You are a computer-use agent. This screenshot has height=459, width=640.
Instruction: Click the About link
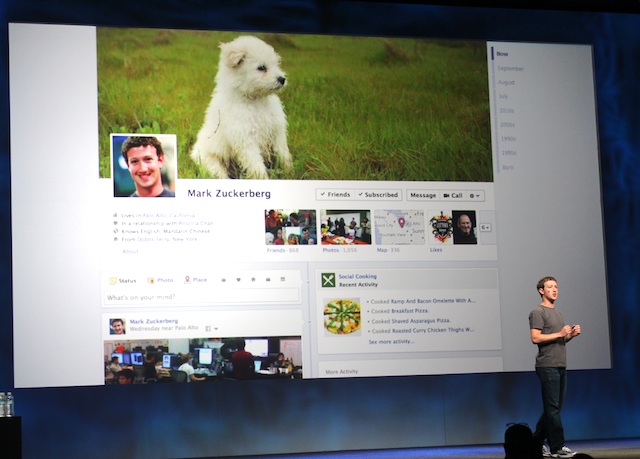(x=130, y=251)
